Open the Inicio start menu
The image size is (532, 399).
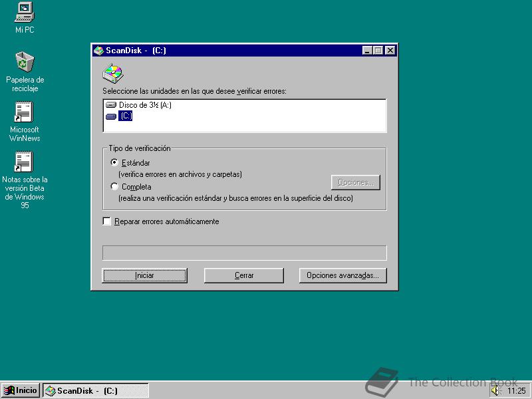[21, 390]
